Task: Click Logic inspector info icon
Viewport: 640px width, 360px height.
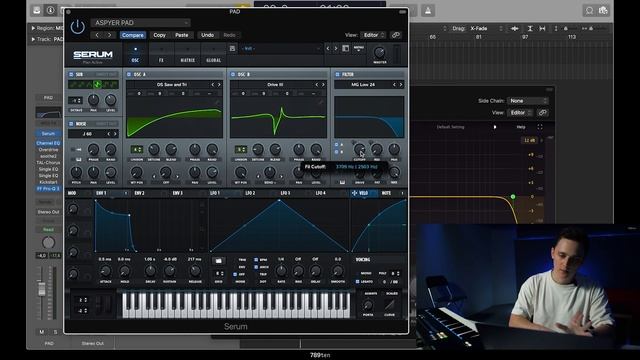Action: pos(50,10)
